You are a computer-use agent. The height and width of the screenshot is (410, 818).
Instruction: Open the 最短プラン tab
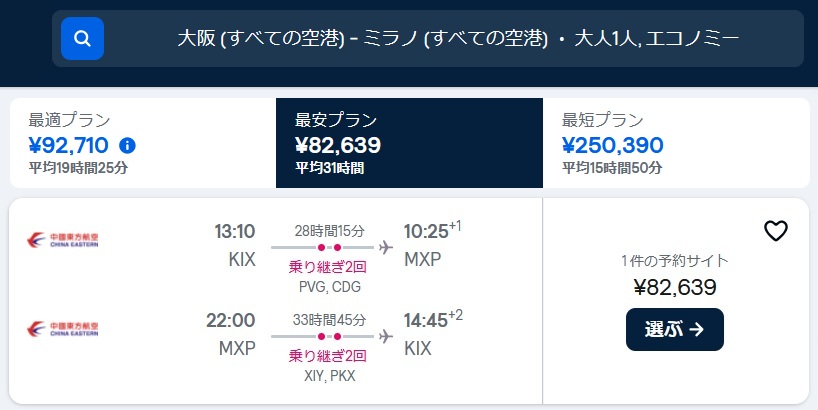click(x=676, y=143)
